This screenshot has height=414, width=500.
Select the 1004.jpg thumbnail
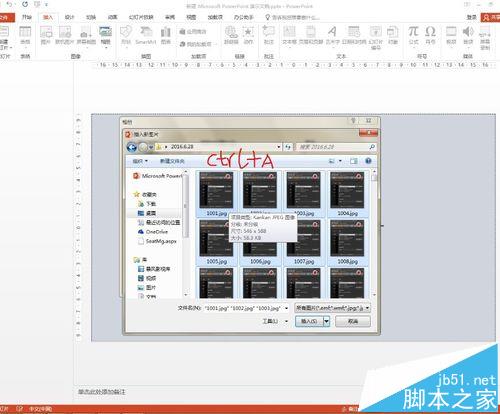point(347,194)
